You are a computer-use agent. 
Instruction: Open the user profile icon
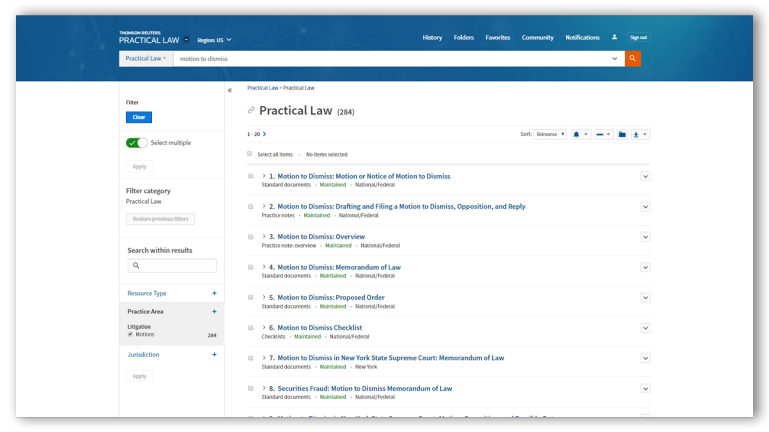[614, 37]
